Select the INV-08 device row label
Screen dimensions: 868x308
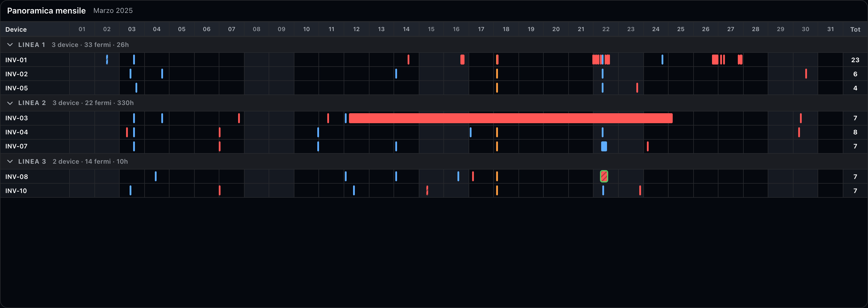tap(16, 177)
